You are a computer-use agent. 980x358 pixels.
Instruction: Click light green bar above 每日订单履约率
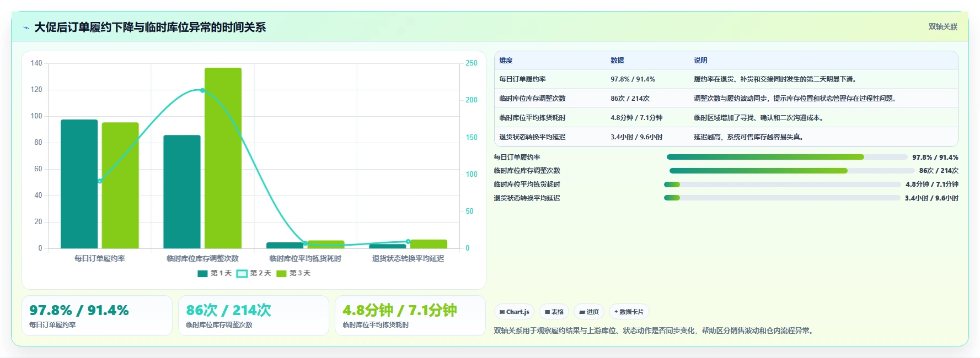tap(120, 186)
